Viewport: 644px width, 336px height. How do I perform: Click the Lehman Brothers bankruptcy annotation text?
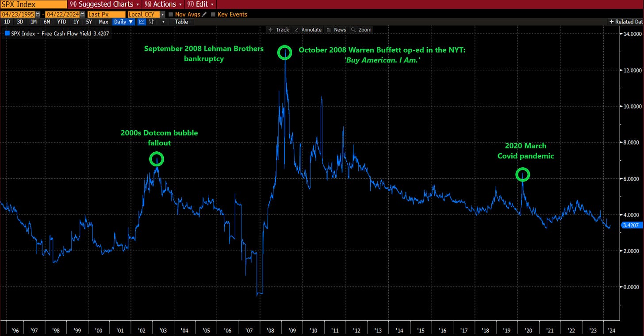click(x=204, y=54)
